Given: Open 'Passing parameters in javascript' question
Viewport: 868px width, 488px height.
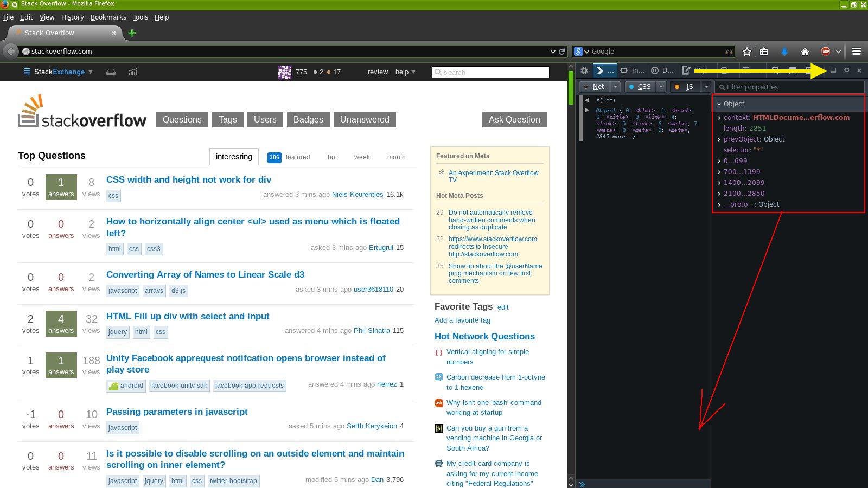Looking at the screenshot, I should click(177, 412).
